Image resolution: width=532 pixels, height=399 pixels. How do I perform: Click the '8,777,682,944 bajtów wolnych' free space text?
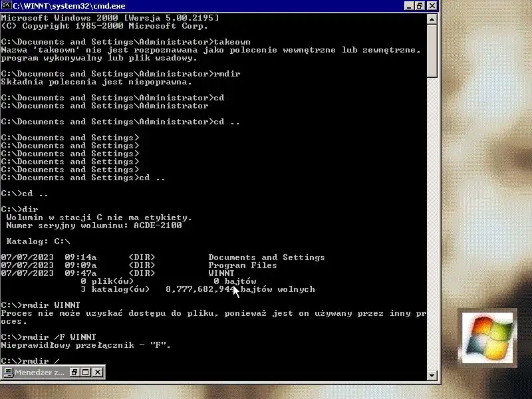click(x=240, y=289)
